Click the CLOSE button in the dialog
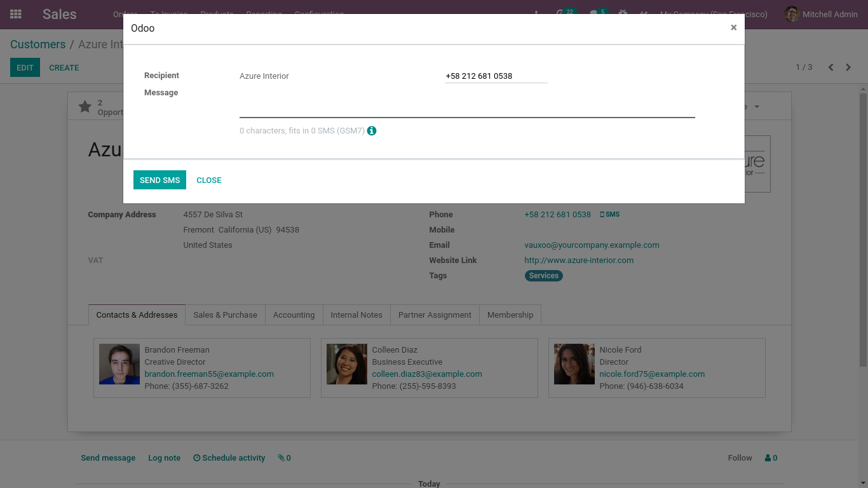This screenshot has width=868, height=488. coord(209,180)
